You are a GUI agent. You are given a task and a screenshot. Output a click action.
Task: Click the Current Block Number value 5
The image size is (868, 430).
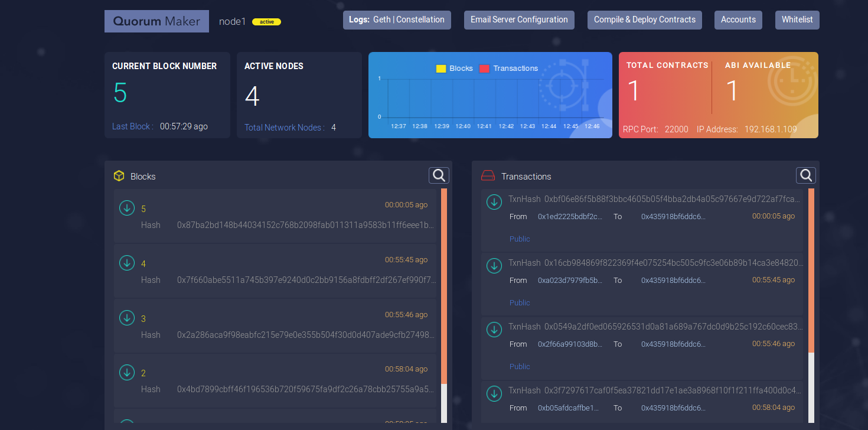(x=120, y=93)
